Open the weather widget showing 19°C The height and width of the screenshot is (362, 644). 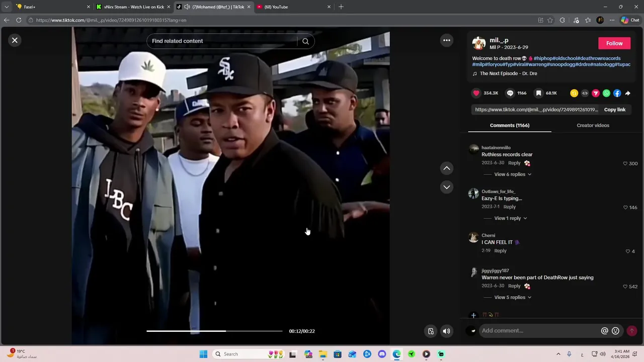point(21,354)
